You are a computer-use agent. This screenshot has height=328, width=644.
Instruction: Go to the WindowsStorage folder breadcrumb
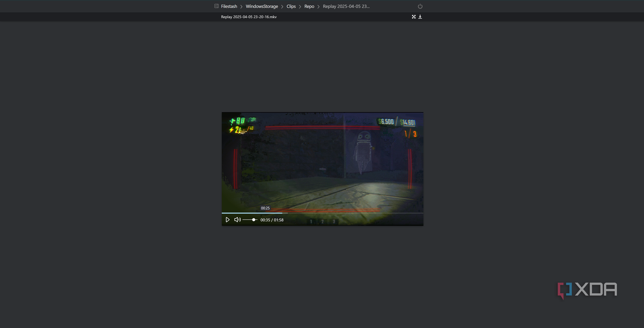point(262,6)
